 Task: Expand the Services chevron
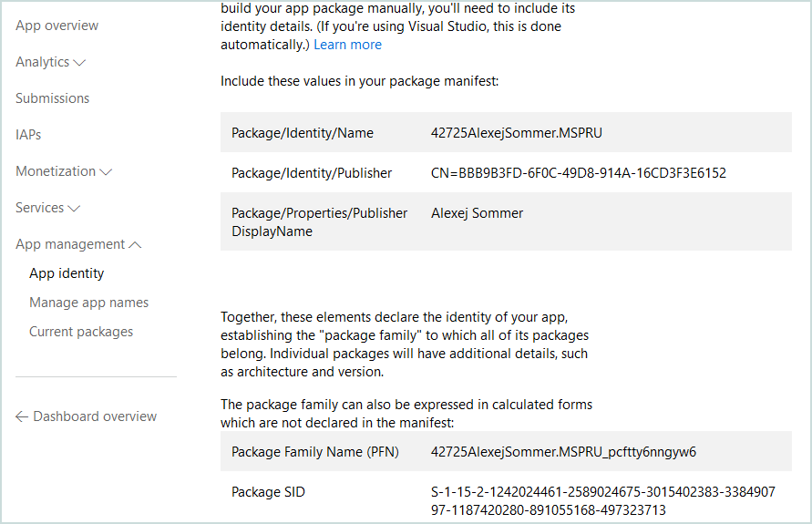pos(74,209)
